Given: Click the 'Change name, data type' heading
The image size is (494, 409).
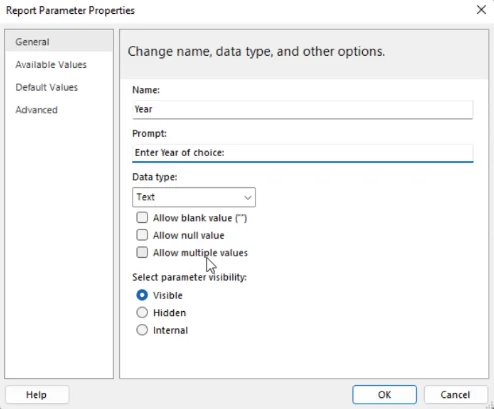Looking at the screenshot, I should click(256, 51).
